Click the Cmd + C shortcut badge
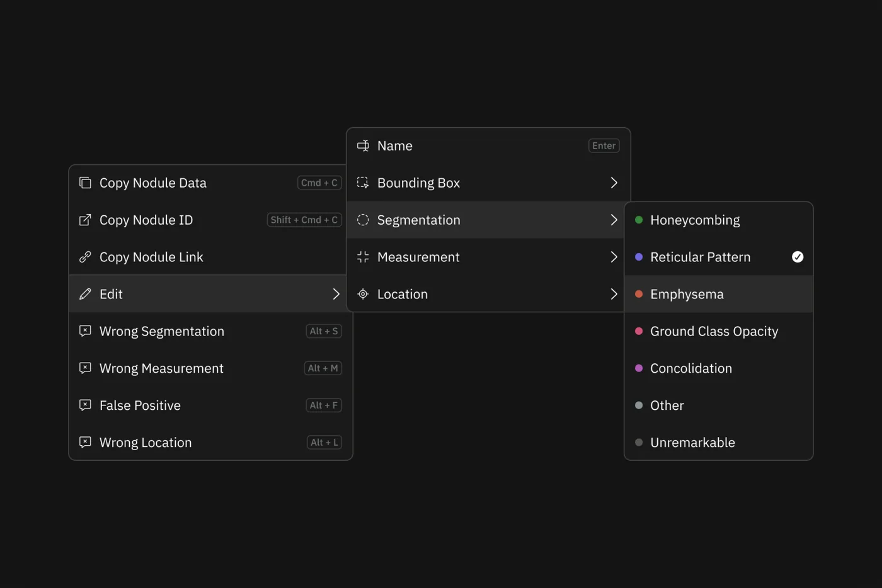The height and width of the screenshot is (588, 882). 319,183
